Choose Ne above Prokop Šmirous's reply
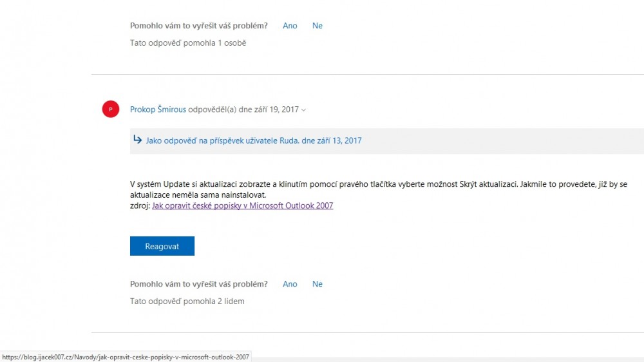The width and height of the screenshot is (644, 362). (x=317, y=26)
